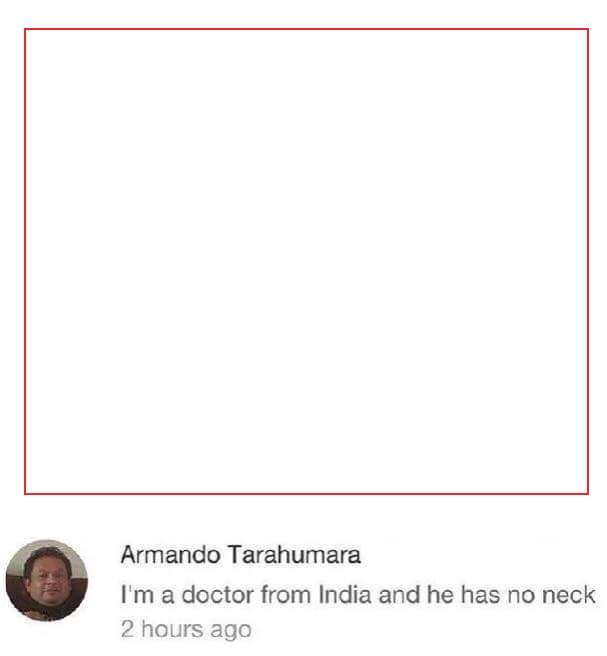Screen dimensions: 607x656
Task: Click the Armando Tarahumara username link
Action: [241, 555]
